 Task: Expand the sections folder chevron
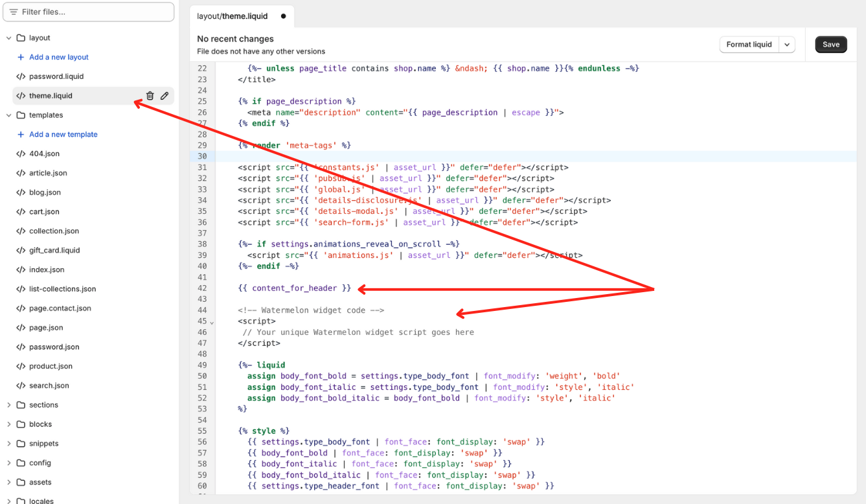(9, 405)
